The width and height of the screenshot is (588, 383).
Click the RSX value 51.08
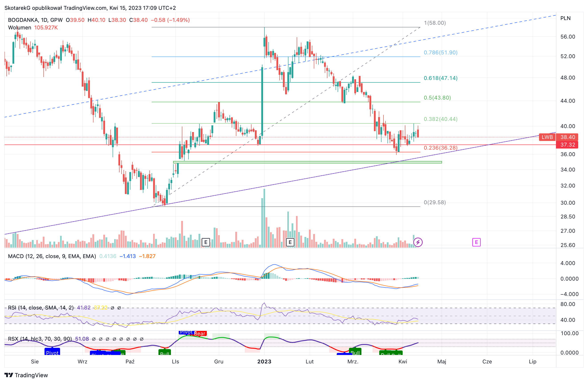pyautogui.click(x=82, y=339)
